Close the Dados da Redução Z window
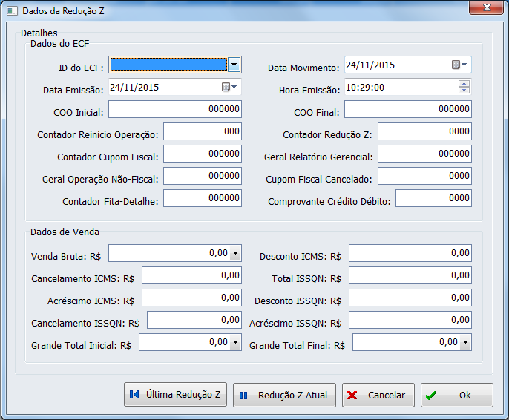The height and width of the screenshot is (420, 509). click(x=487, y=8)
